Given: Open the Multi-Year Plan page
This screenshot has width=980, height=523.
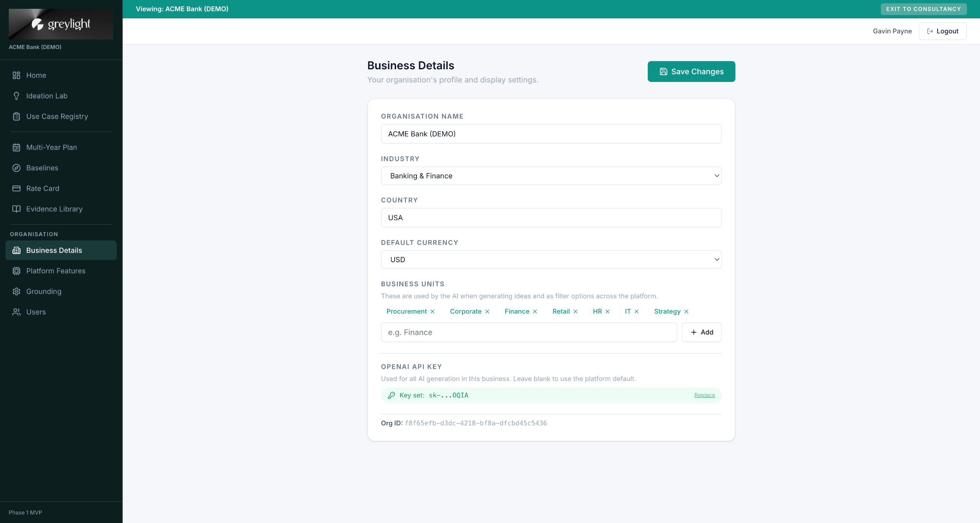Looking at the screenshot, I should pos(51,147).
